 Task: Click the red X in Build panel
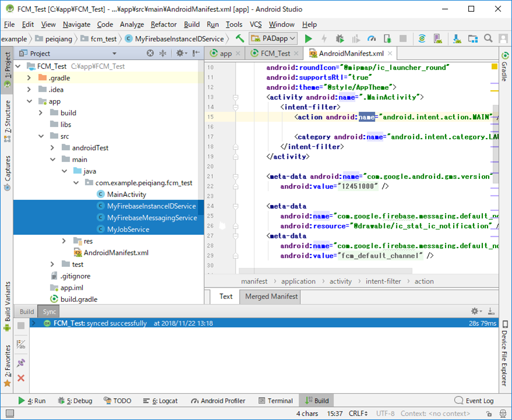[21, 378]
